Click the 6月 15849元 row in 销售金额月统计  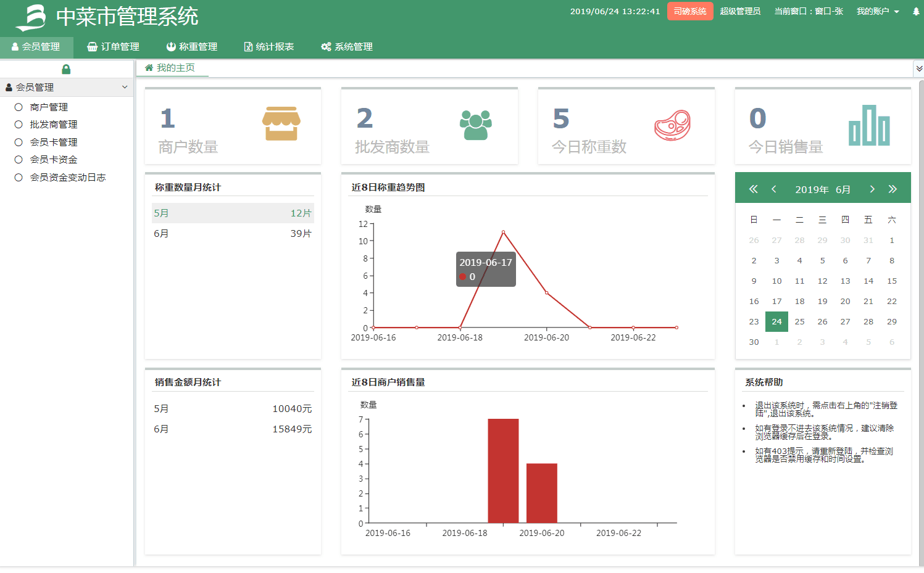pyautogui.click(x=233, y=429)
